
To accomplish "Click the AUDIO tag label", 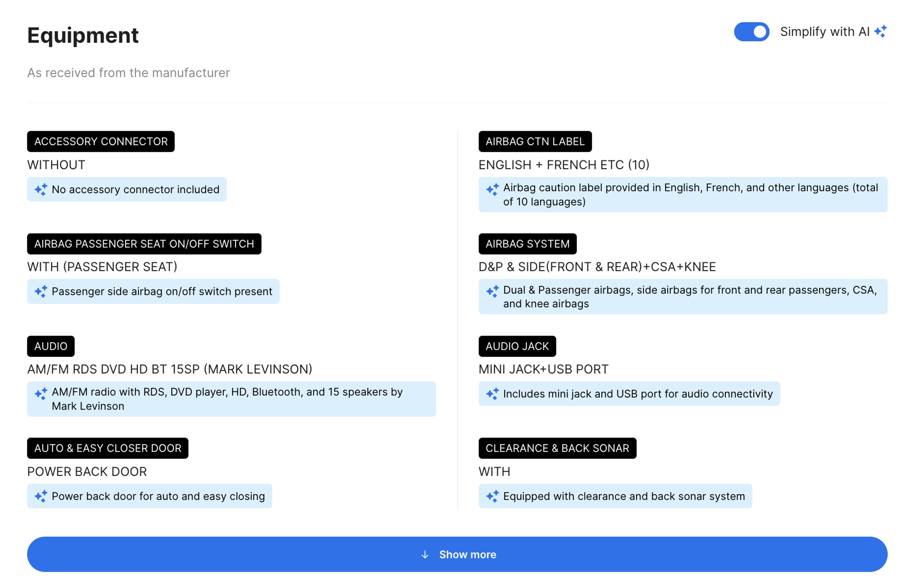I will (x=51, y=346).
